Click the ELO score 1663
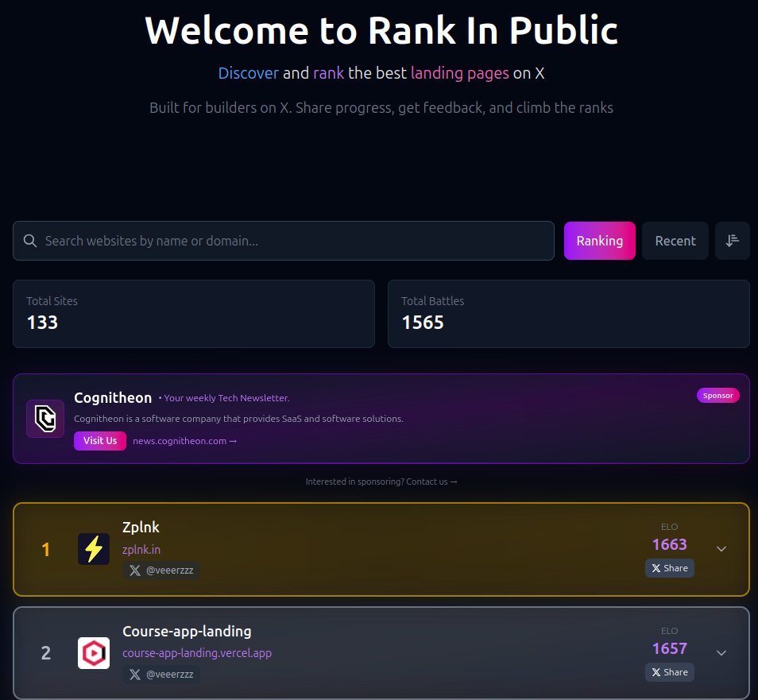This screenshot has height=700, width=758. click(x=670, y=544)
